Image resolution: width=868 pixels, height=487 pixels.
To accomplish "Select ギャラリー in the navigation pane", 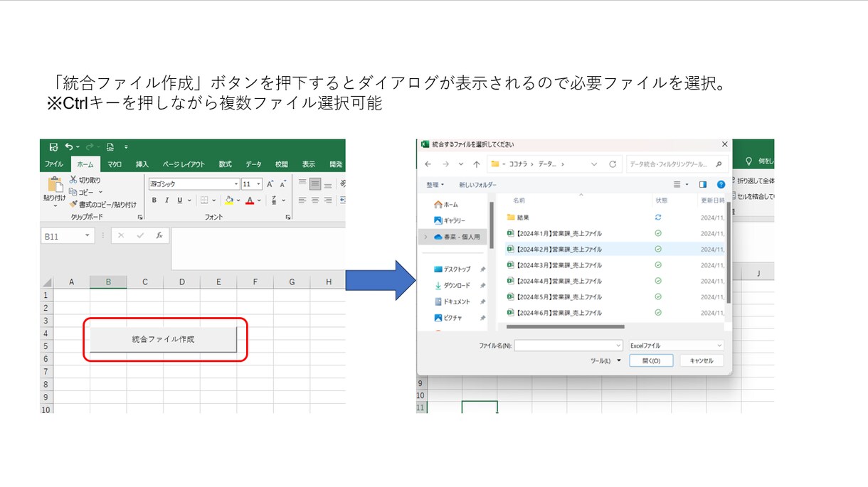I will coord(450,220).
